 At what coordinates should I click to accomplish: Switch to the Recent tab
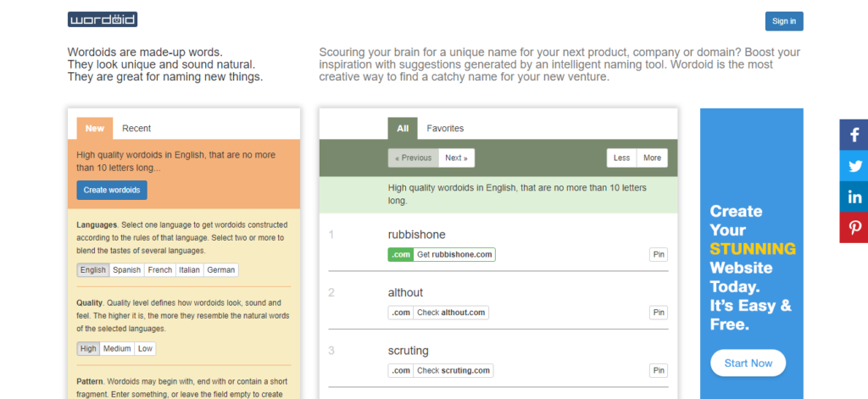pos(136,129)
